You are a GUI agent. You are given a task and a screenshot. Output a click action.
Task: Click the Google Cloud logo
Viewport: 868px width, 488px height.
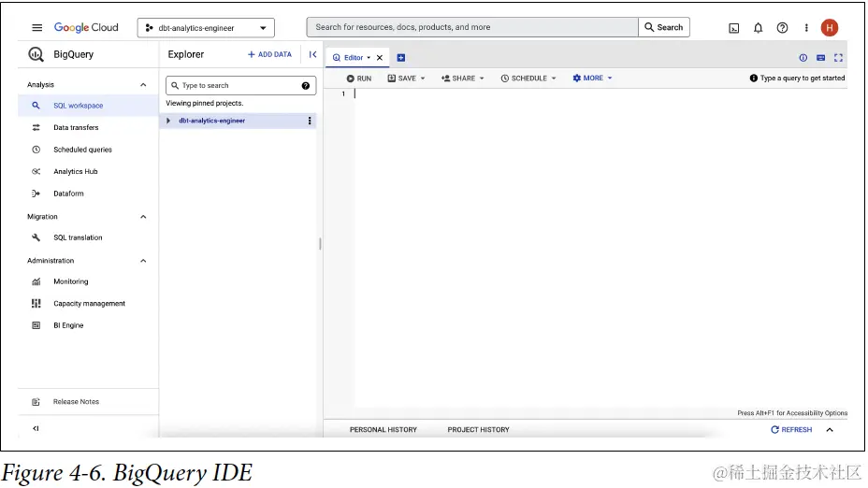tap(86, 28)
